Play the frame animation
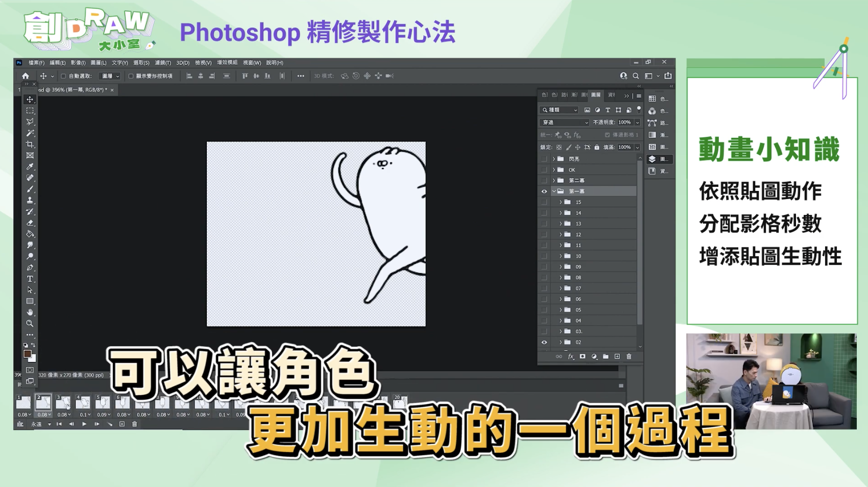The image size is (868, 487). [x=84, y=424]
